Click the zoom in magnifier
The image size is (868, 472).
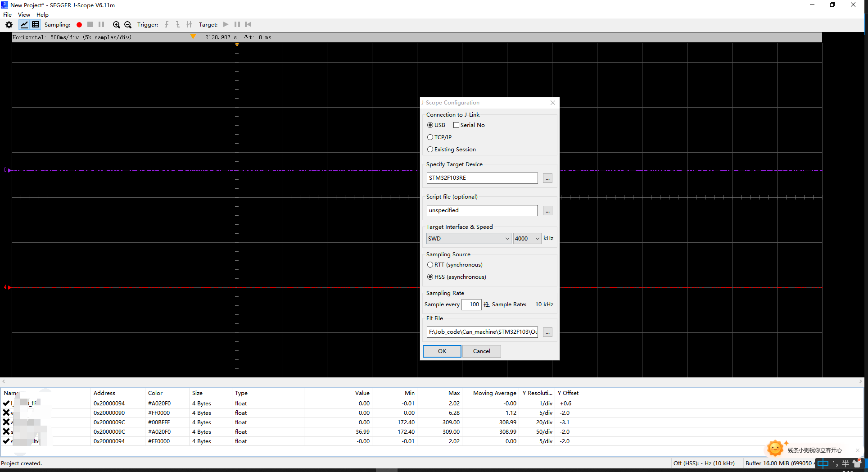coord(116,25)
